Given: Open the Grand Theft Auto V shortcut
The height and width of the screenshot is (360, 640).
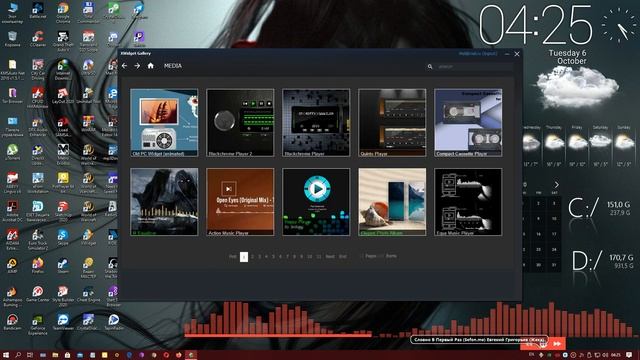Looking at the screenshot, I should (63, 41).
